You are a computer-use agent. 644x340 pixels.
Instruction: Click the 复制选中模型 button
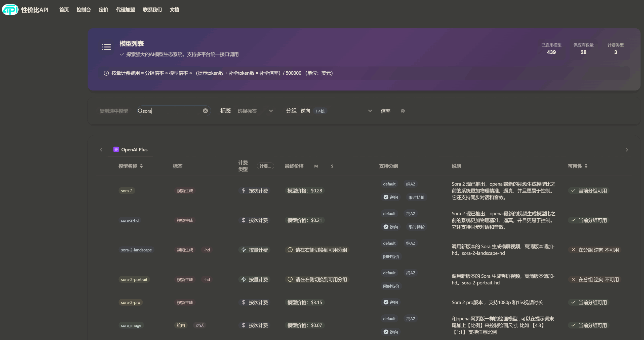tap(113, 111)
